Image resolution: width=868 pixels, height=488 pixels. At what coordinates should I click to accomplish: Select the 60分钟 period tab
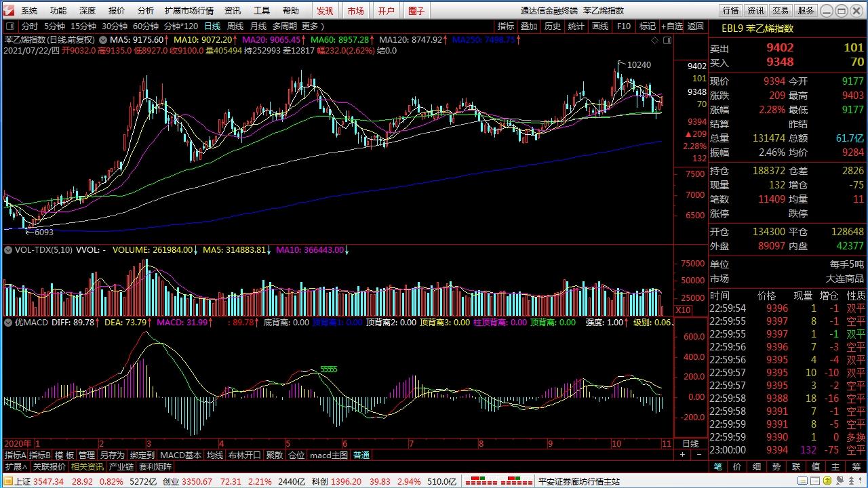[146, 26]
